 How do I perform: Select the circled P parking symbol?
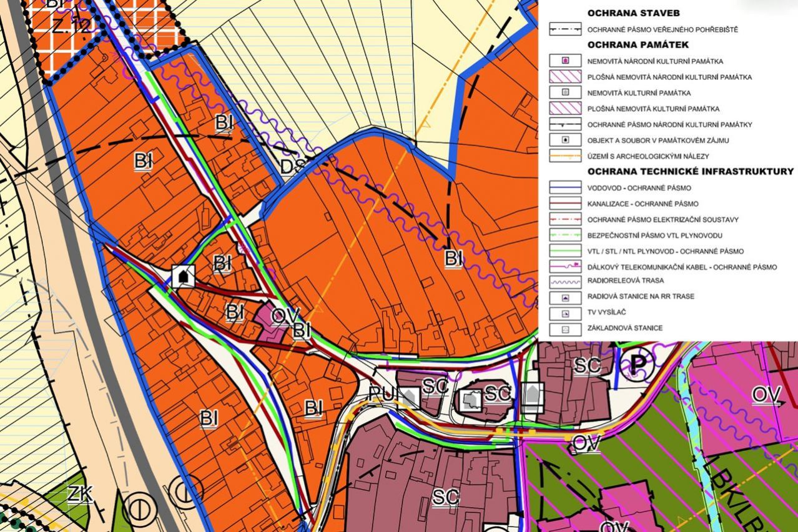click(636, 366)
